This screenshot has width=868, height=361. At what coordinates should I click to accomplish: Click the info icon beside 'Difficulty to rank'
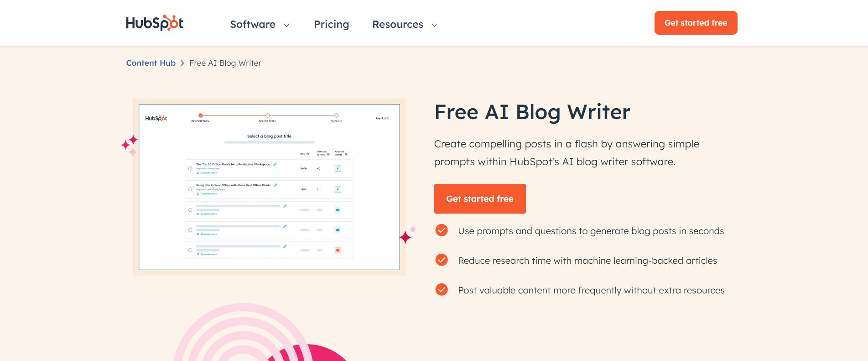point(328,154)
